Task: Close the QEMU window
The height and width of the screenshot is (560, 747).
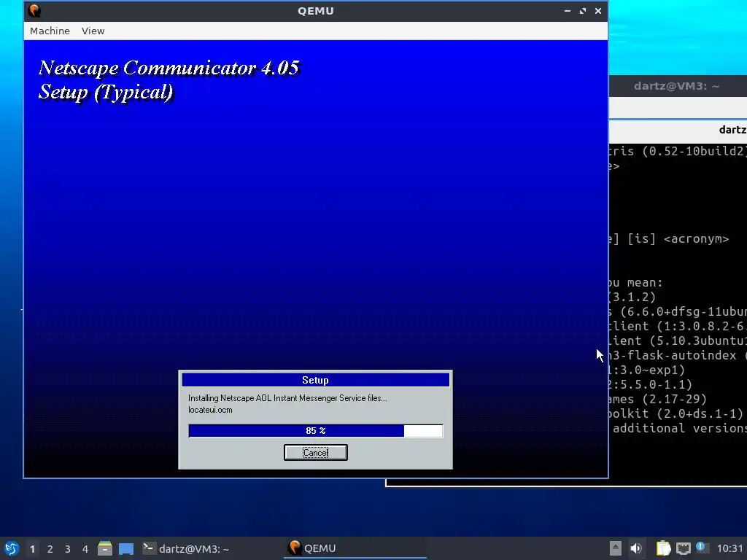Action: tap(598, 10)
